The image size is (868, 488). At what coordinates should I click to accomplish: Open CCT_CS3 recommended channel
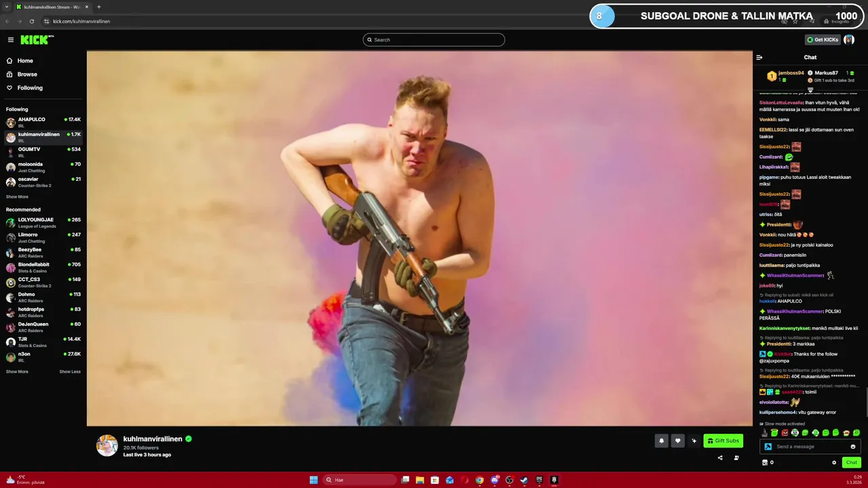(x=43, y=282)
